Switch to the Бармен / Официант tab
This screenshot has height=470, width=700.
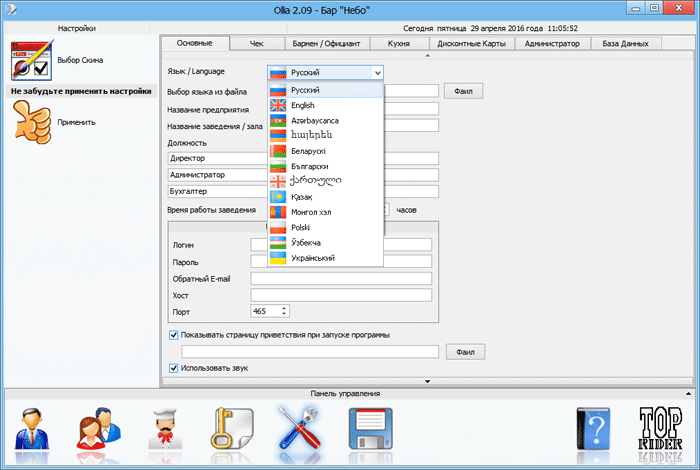point(326,44)
